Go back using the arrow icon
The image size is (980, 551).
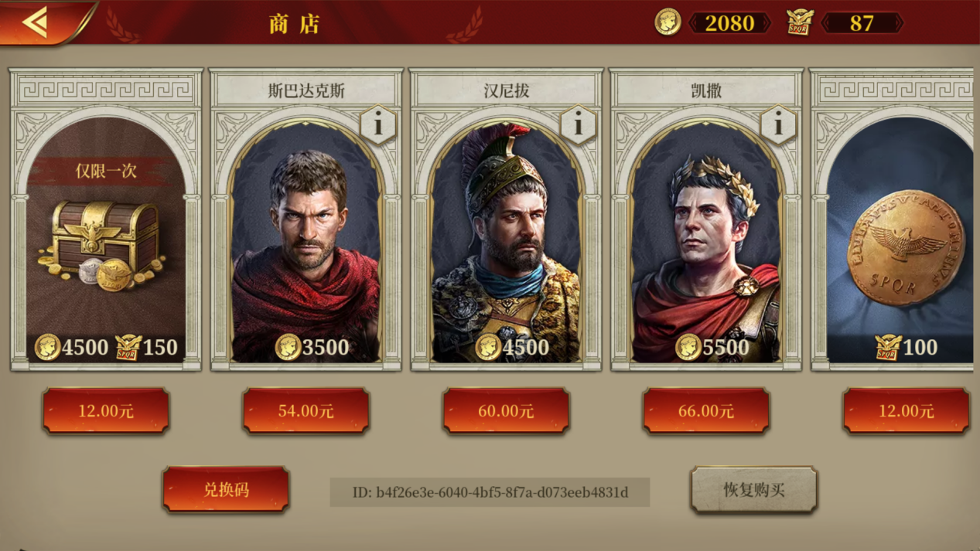point(36,22)
